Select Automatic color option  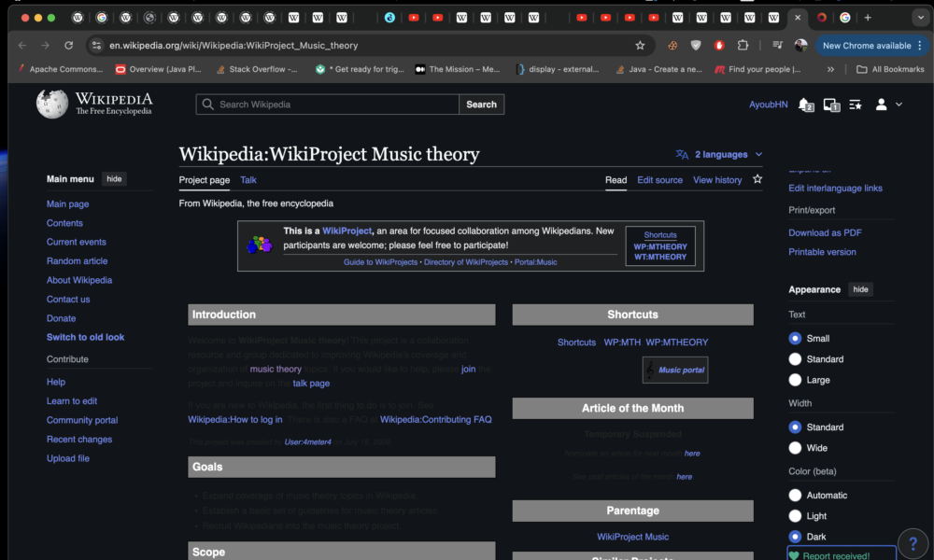click(x=795, y=495)
